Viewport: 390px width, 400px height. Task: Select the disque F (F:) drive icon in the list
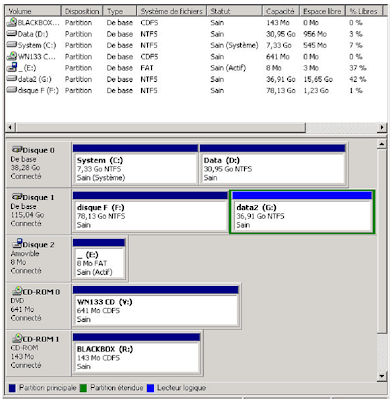[12, 90]
